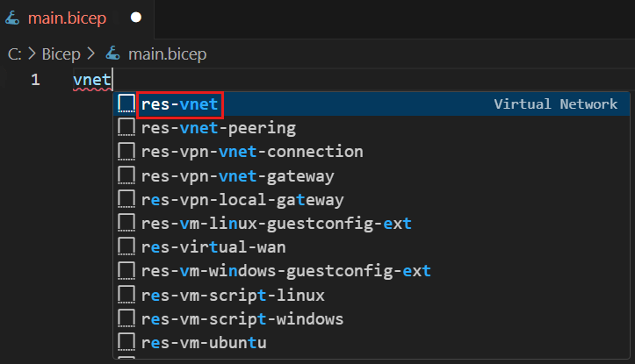635x364 pixels.
Task: Click the vnet text on line 1
Action: [x=91, y=81]
